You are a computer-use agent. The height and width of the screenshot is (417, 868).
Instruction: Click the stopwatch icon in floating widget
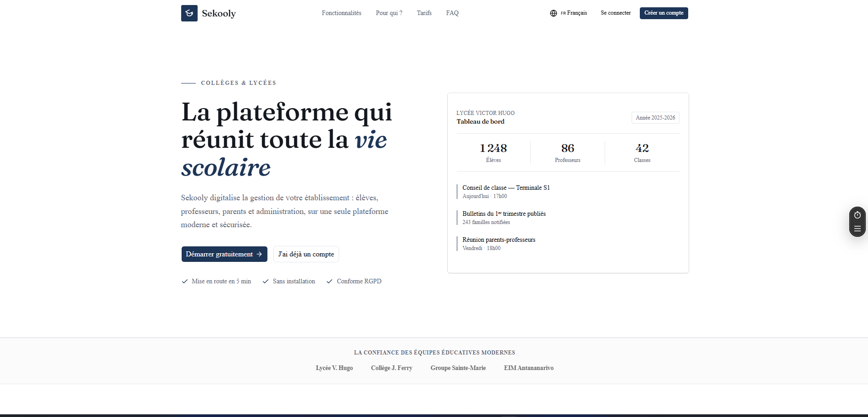[x=858, y=215]
